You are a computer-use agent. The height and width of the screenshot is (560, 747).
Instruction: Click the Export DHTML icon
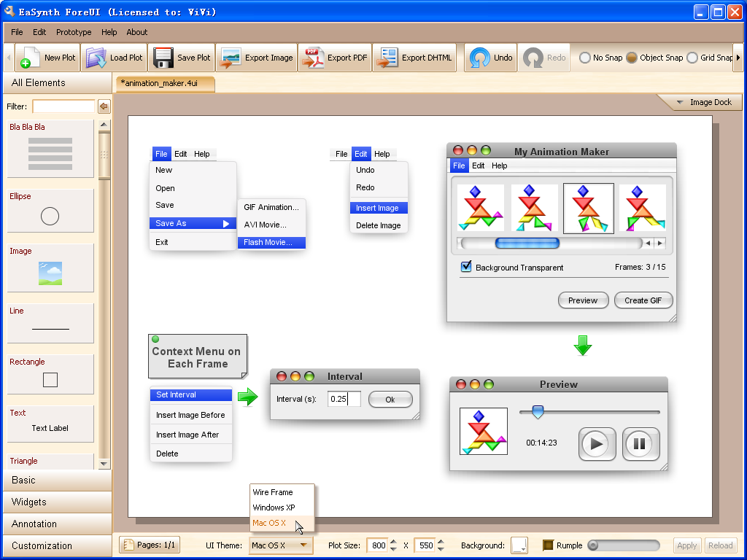point(388,58)
